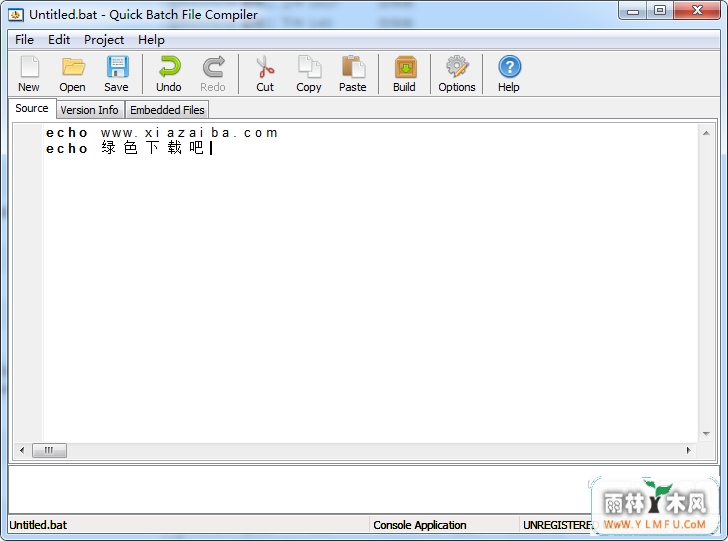This screenshot has height=541, width=728.
Task: Click the horizontal scrollbar thumb
Action: click(49, 450)
